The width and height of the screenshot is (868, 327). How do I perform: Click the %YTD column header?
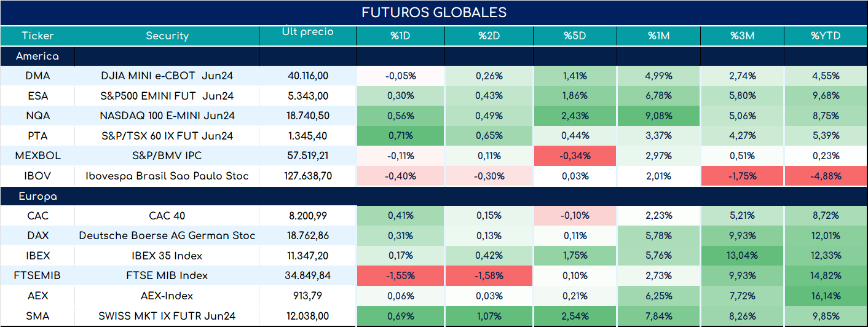coord(826,36)
